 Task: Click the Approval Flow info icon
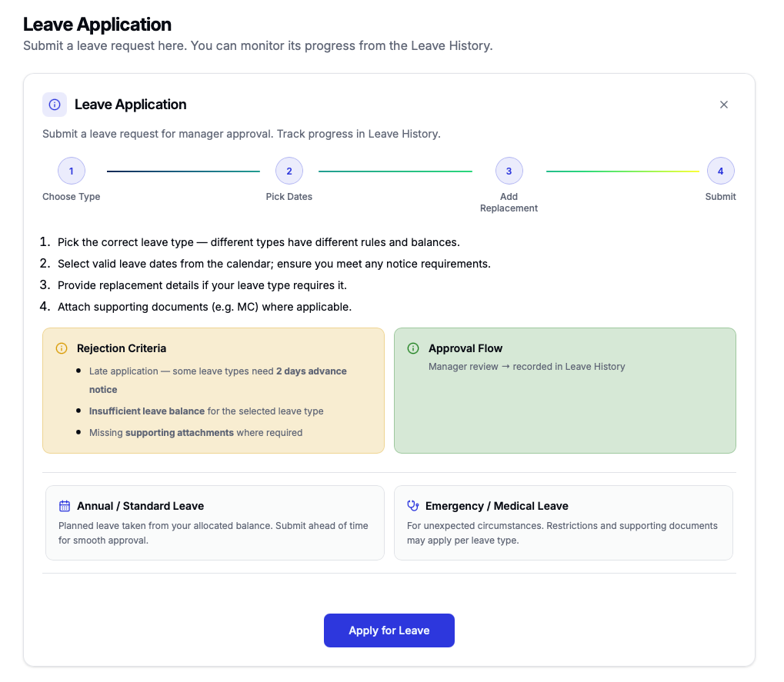(x=413, y=348)
